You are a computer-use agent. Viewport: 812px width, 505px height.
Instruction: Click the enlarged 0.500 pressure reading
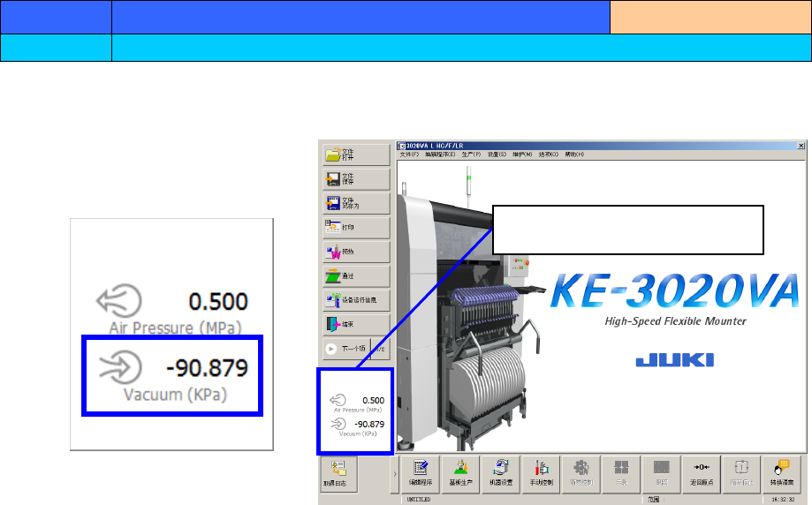[x=218, y=302]
